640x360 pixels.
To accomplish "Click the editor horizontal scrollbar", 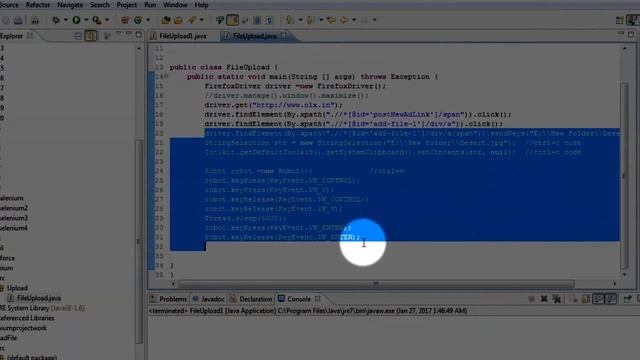I will point(376,284).
